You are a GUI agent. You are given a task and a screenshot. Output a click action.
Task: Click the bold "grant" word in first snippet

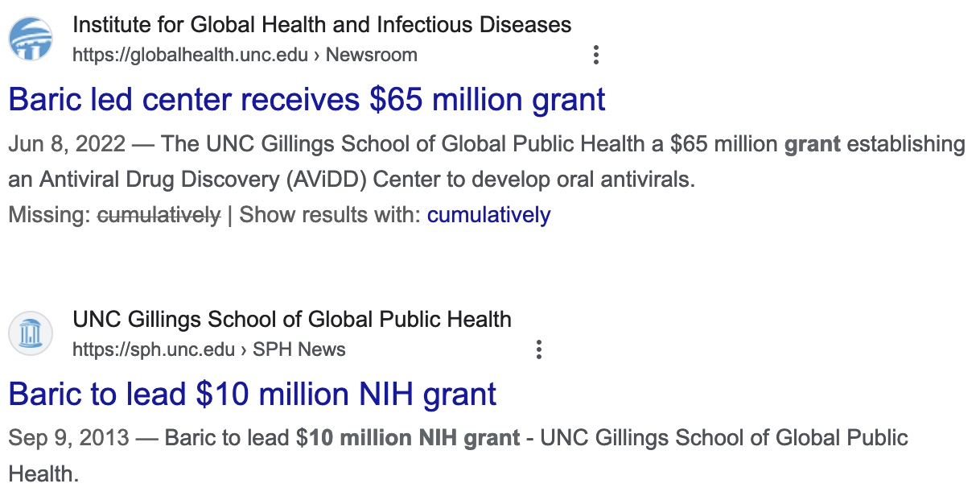click(812, 144)
